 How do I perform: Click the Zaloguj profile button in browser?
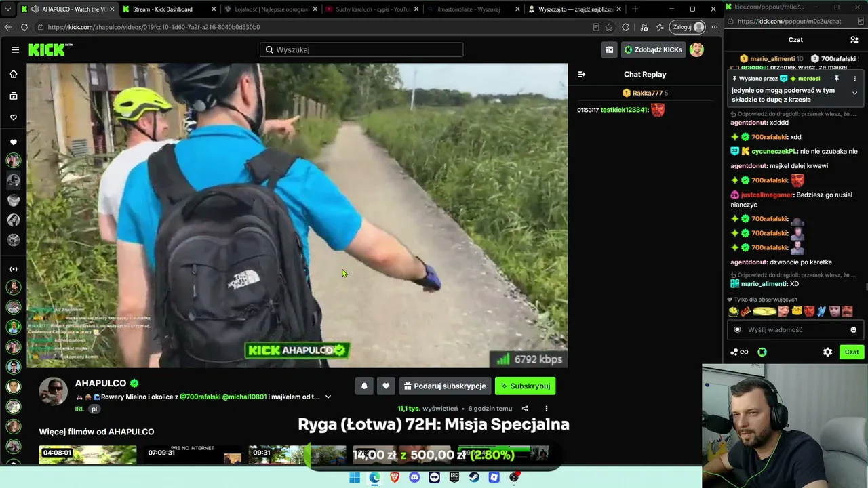pyautogui.click(x=688, y=27)
